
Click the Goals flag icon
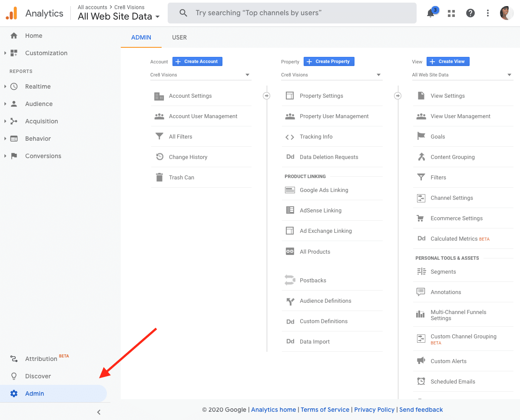pos(421,136)
